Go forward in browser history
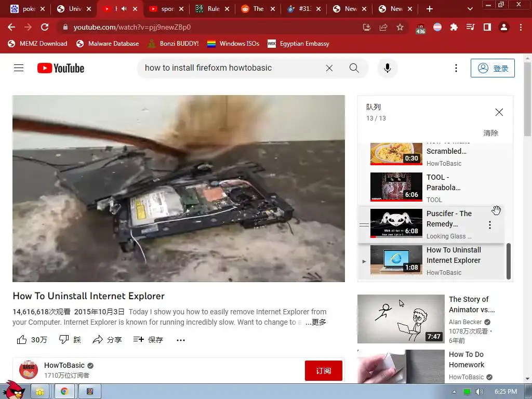This screenshot has height=399, width=532. (28, 27)
